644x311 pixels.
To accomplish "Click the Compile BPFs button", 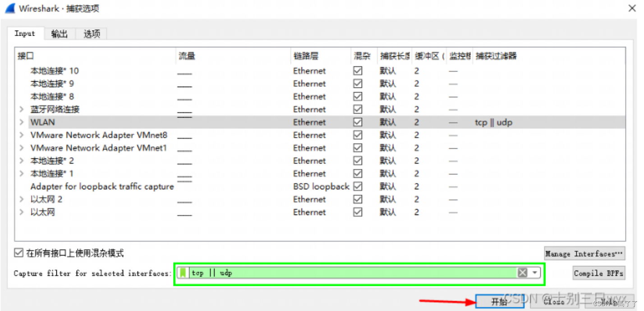I will click(599, 273).
